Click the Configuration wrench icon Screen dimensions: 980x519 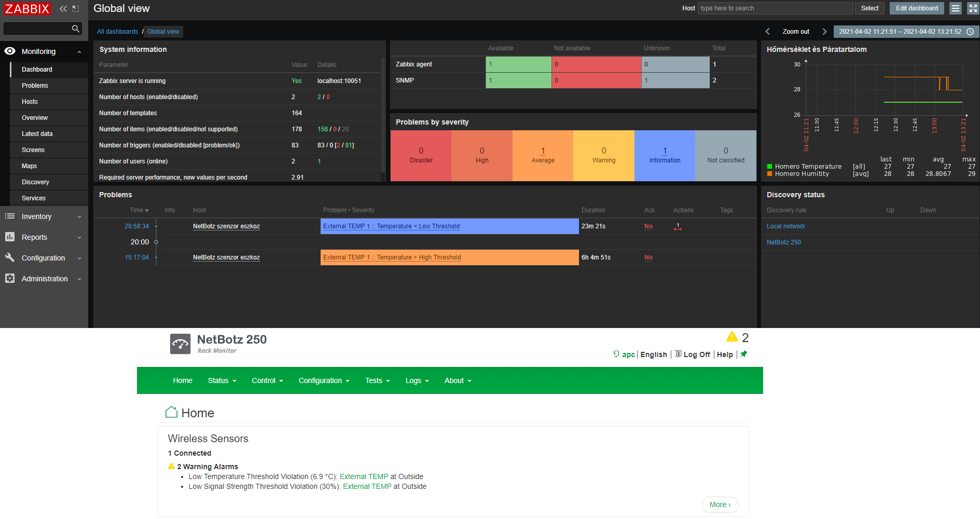(10, 257)
